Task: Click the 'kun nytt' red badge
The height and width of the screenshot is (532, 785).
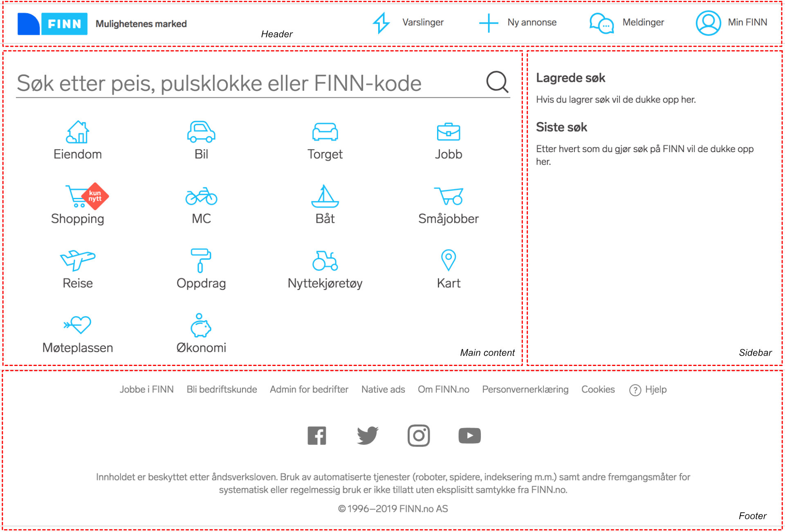Action: coord(95,196)
